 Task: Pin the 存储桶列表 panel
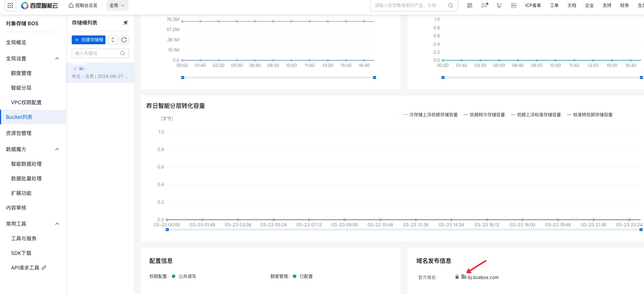(x=125, y=23)
